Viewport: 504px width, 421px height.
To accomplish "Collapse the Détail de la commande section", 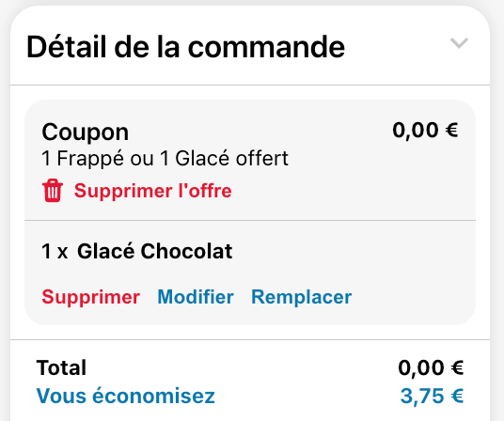I will [x=459, y=43].
